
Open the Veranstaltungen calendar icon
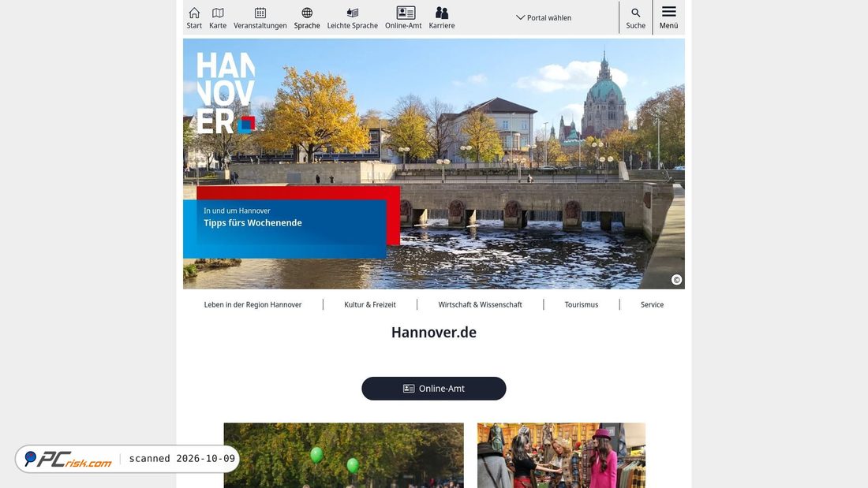pyautogui.click(x=260, y=17)
